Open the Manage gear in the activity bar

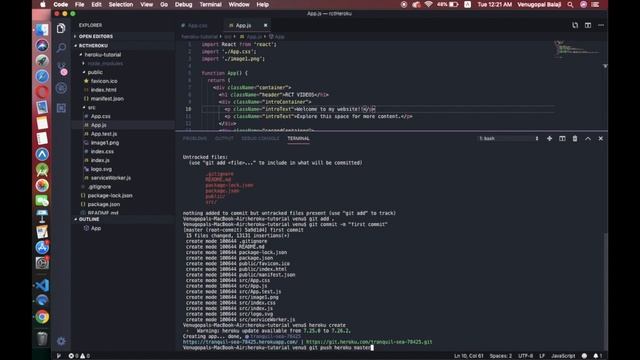pos(61,341)
